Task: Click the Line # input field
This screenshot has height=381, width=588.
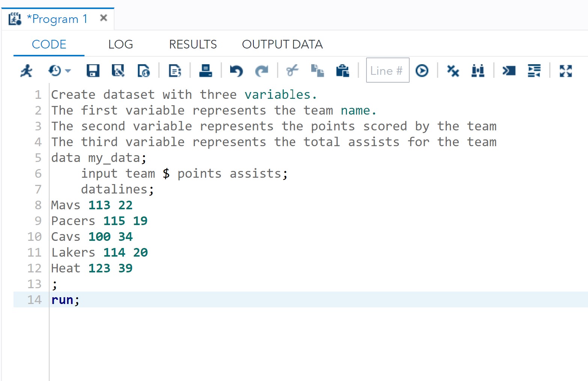Action: coord(387,70)
